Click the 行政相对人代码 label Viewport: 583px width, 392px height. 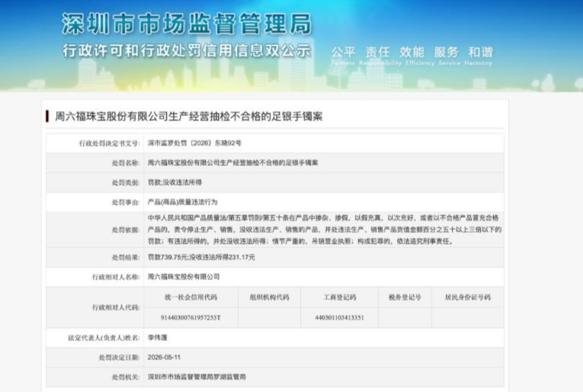click(116, 308)
